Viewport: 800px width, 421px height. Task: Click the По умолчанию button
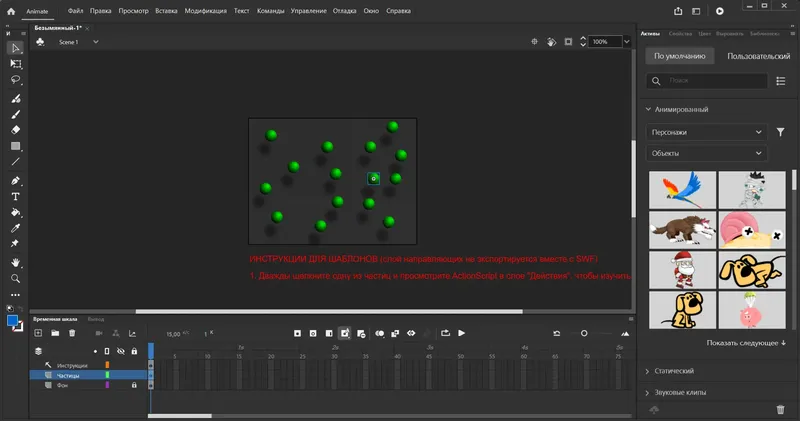(680, 56)
